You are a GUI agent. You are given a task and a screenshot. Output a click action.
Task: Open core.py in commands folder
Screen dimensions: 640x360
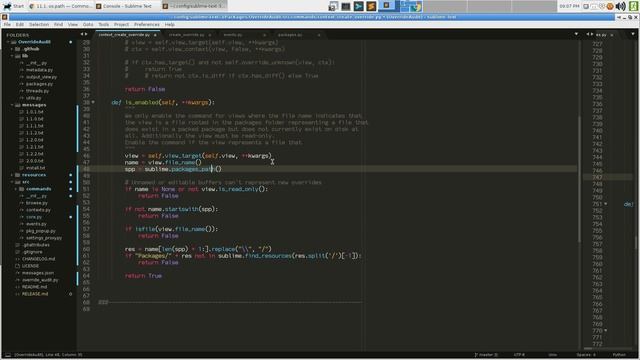click(34, 217)
